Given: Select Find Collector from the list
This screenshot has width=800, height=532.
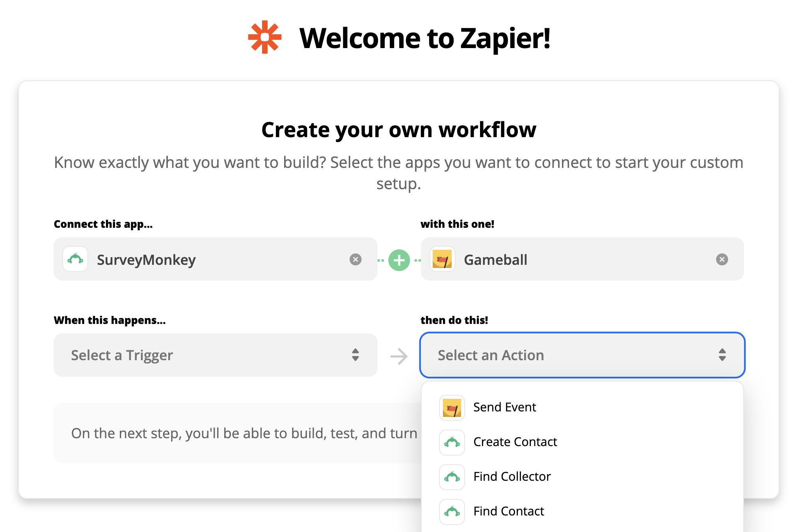Looking at the screenshot, I should pyautogui.click(x=512, y=476).
